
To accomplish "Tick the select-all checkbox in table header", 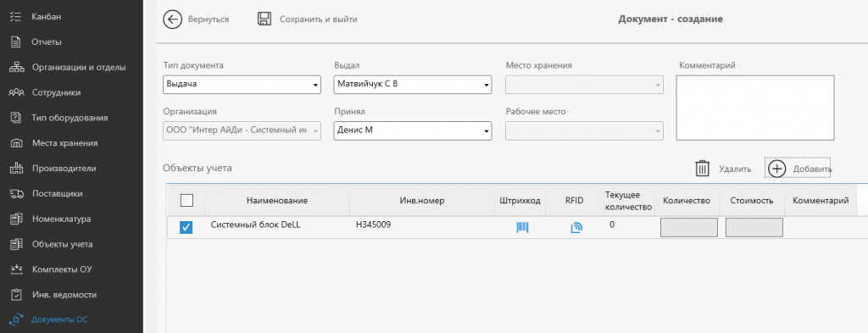I will (x=186, y=200).
